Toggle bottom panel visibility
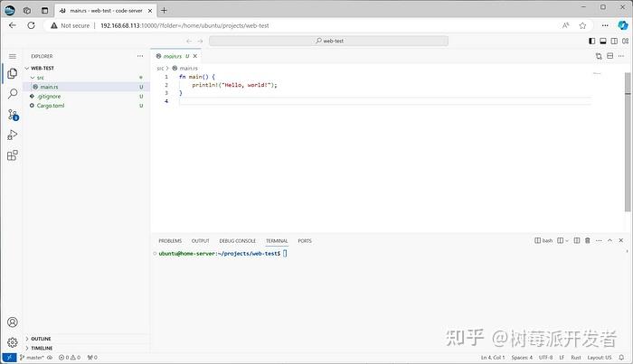The width and height of the screenshot is (633, 364). tap(603, 41)
